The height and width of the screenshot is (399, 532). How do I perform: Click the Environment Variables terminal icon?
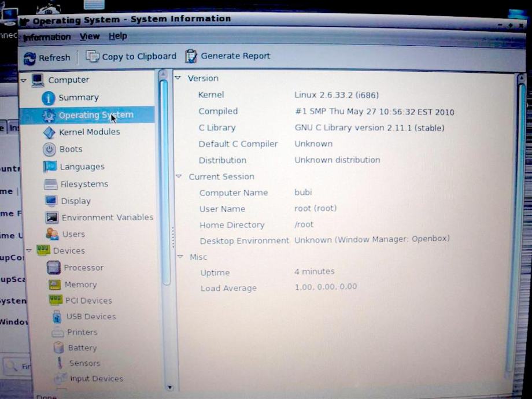coord(52,217)
